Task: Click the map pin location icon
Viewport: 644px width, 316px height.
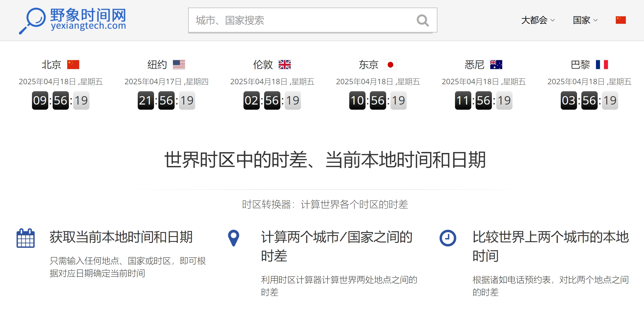Action: point(233,238)
